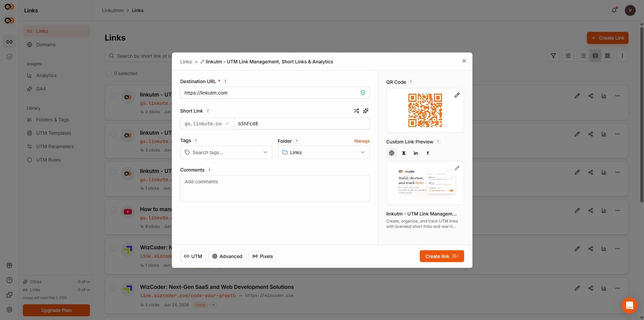Open UTM Templates
This screenshot has height=320, width=644.
(x=56, y=133)
